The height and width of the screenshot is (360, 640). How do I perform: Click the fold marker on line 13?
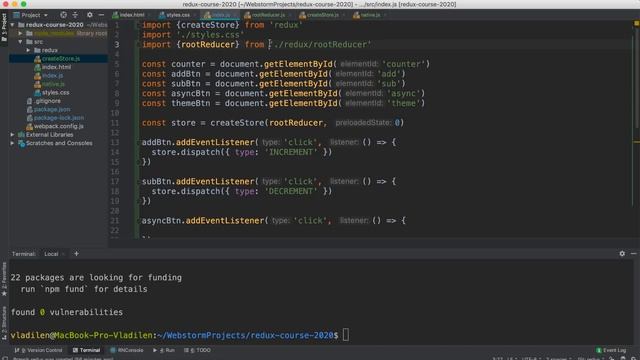pyautogui.click(x=138, y=142)
